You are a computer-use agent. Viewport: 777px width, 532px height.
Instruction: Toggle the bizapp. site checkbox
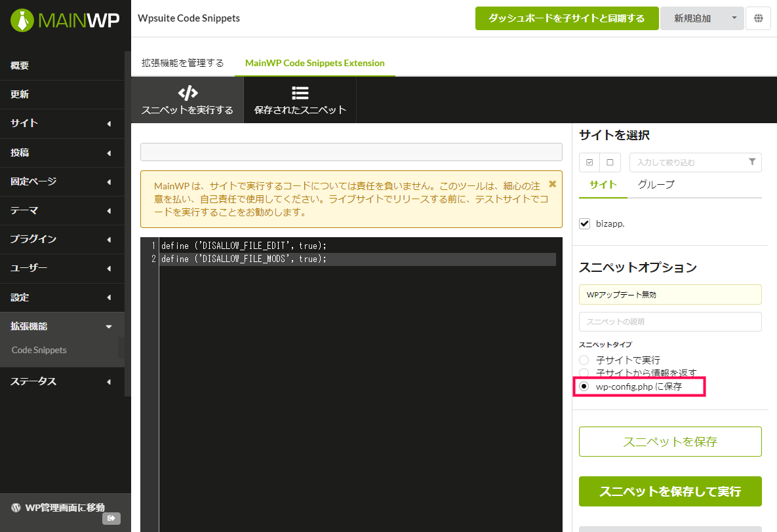(x=585, y=223)
